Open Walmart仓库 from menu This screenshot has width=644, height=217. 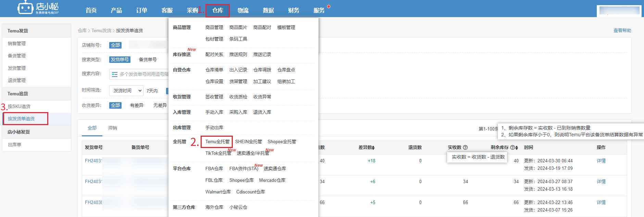point(218,192)
